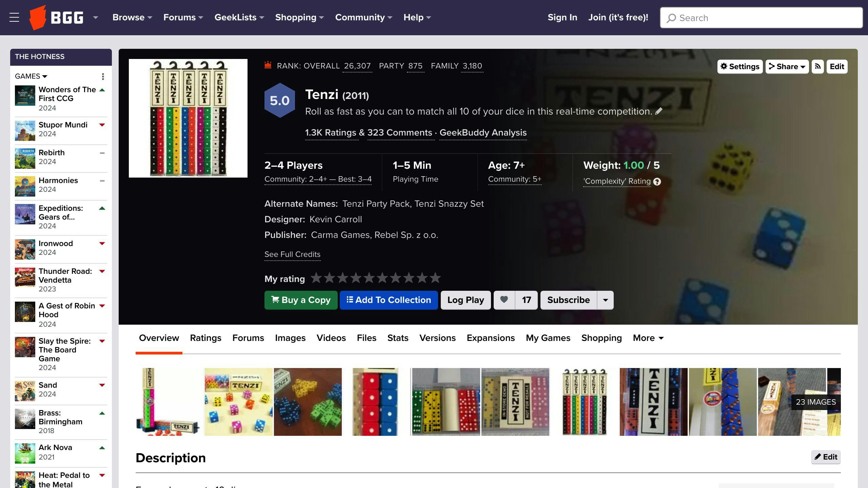Image resolution: width=868 pixels, height=488 pixels.
Task: Switch to the Ratings tab
Action: tap(205, 338)
